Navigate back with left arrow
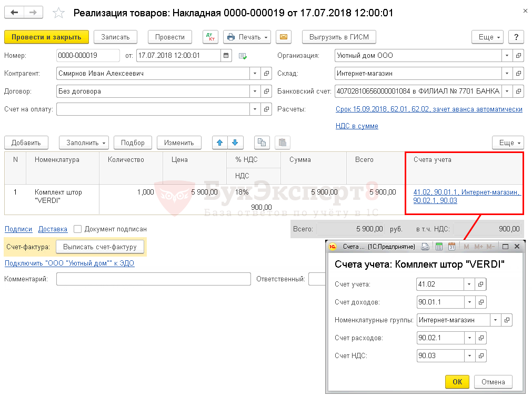The height and width of the screenshot is (397, 532). click(14, 13)
